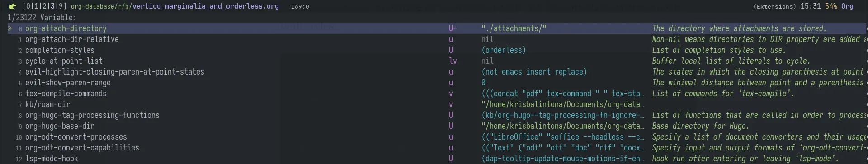Image resolution: width=868 pixels, height=164 pixels.
Task: Click the org-hugo-base-dir path value
Action: [563, 126]
